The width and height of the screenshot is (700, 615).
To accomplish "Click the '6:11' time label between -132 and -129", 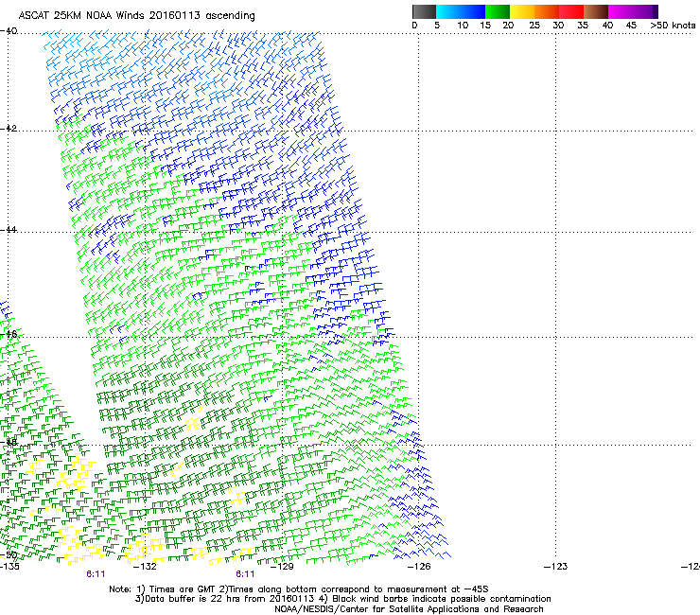I will coord(245,574).
